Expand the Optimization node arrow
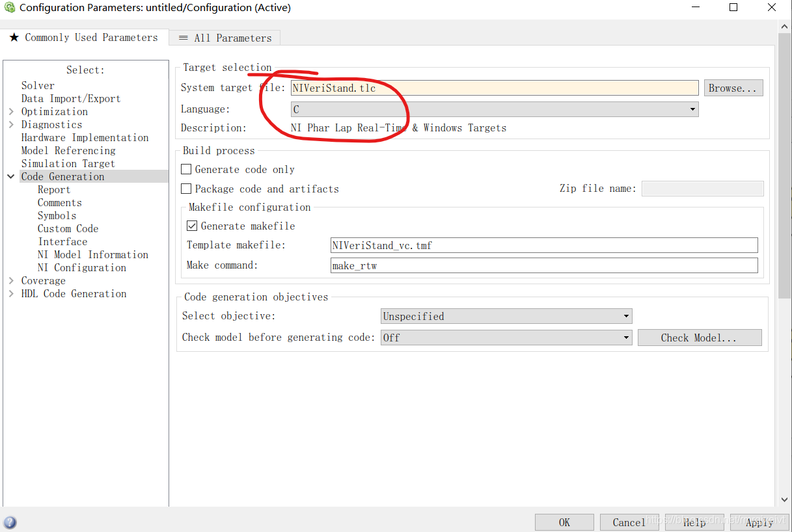The image size is (792, 532). click(x=11, y=111)
